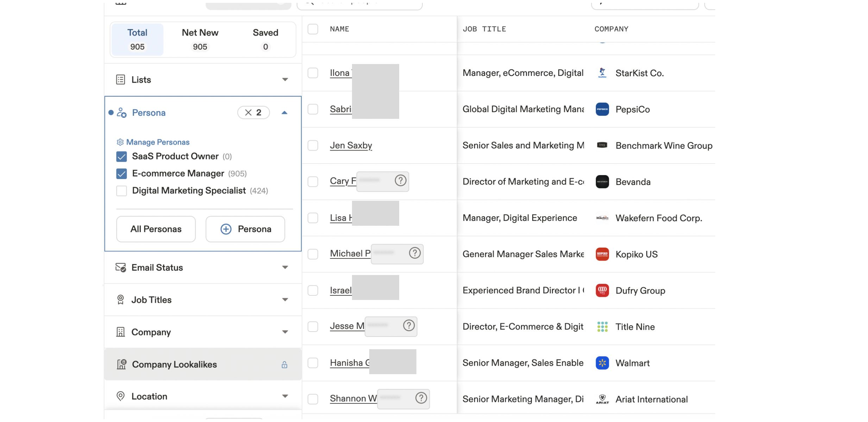Uncheck the SaaS Product Owner persona
Screen dimensions: 868x422
pyautogui.click(x=121, y=156)
